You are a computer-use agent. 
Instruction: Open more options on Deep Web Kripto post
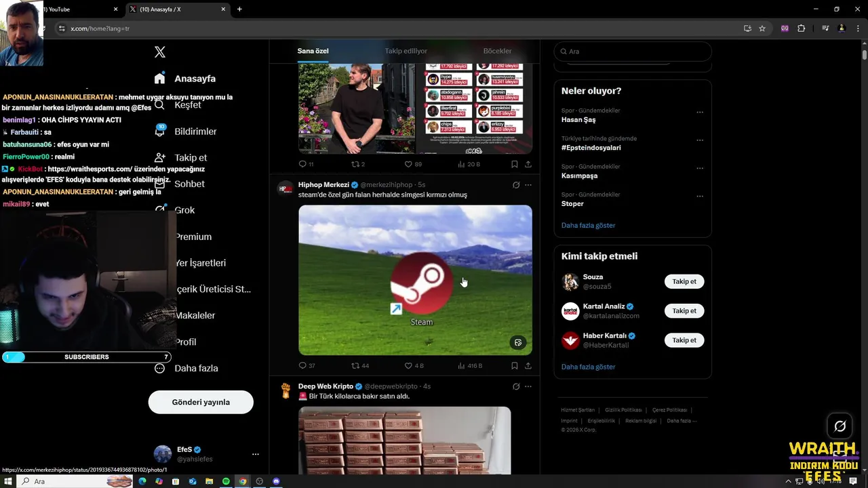click(x=528, y=386)
